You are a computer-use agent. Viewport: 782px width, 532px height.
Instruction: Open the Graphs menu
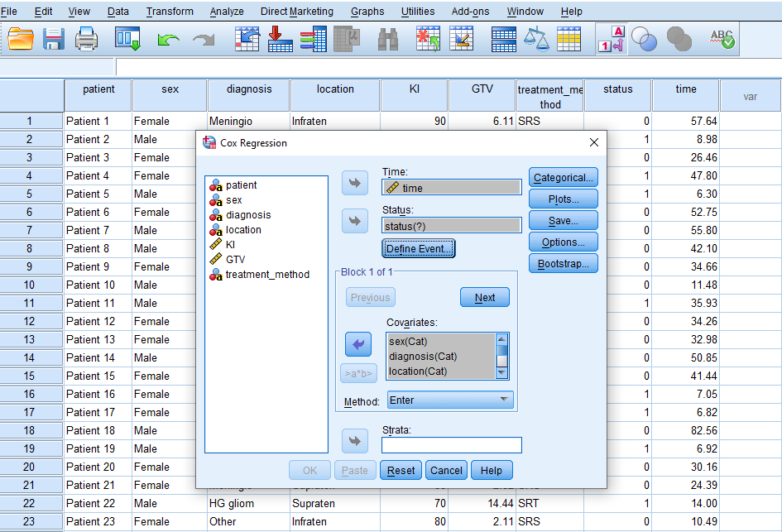[367, 11]
